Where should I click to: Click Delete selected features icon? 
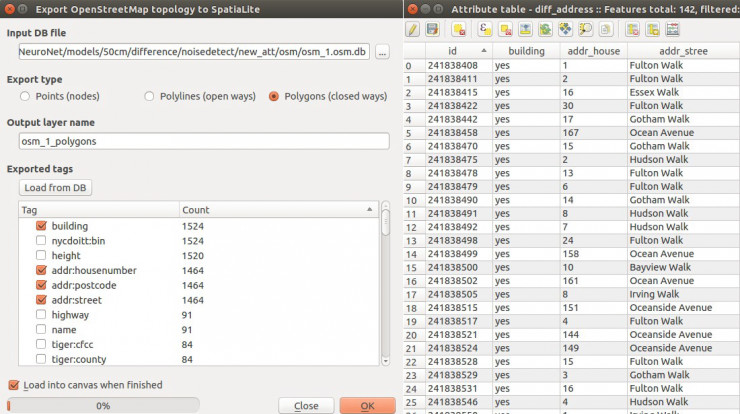point(459,29)
